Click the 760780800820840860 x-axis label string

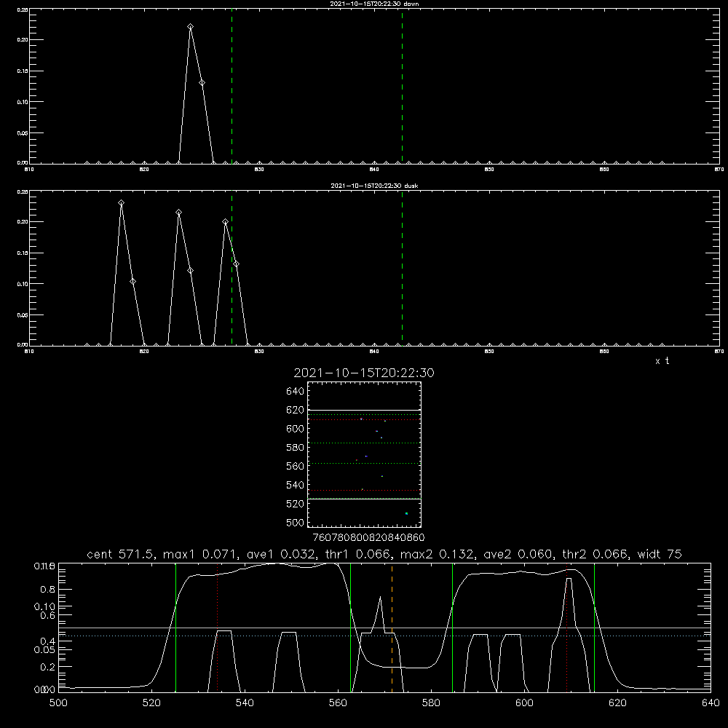(x=368, y=537)
